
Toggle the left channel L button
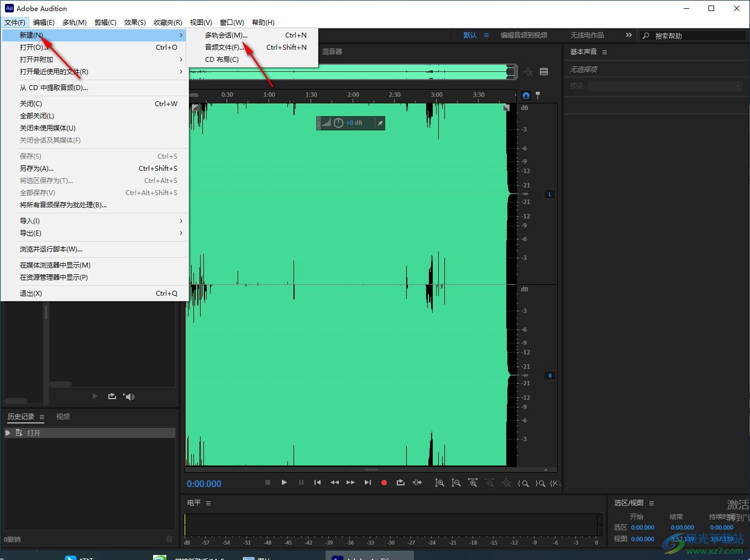tap(550, 194)
